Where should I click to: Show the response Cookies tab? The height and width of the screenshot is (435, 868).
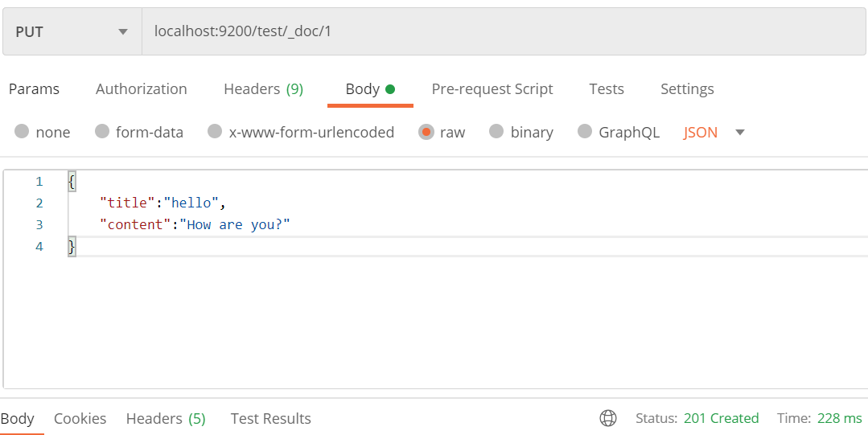80,418
